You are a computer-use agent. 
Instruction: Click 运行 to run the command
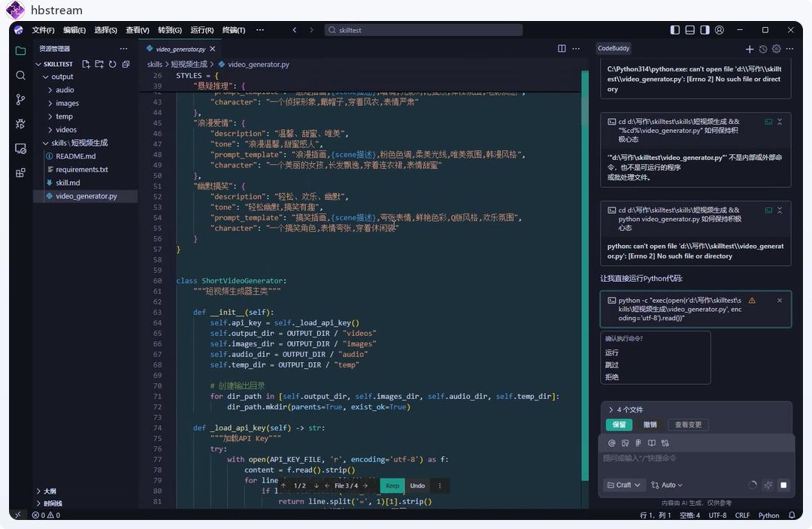611,352
